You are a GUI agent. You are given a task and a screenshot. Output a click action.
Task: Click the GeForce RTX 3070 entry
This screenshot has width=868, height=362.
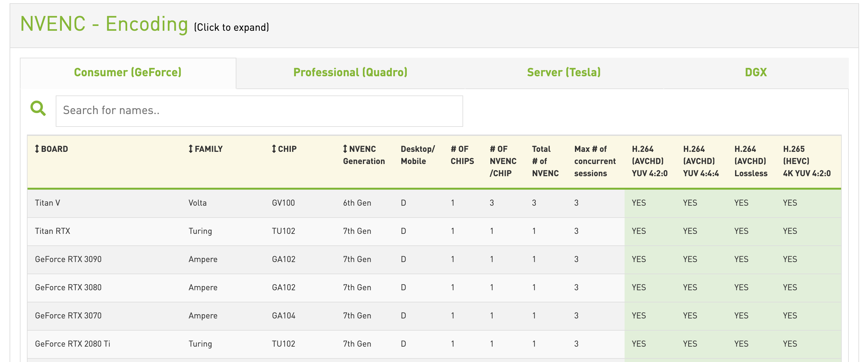coord(68,316)
